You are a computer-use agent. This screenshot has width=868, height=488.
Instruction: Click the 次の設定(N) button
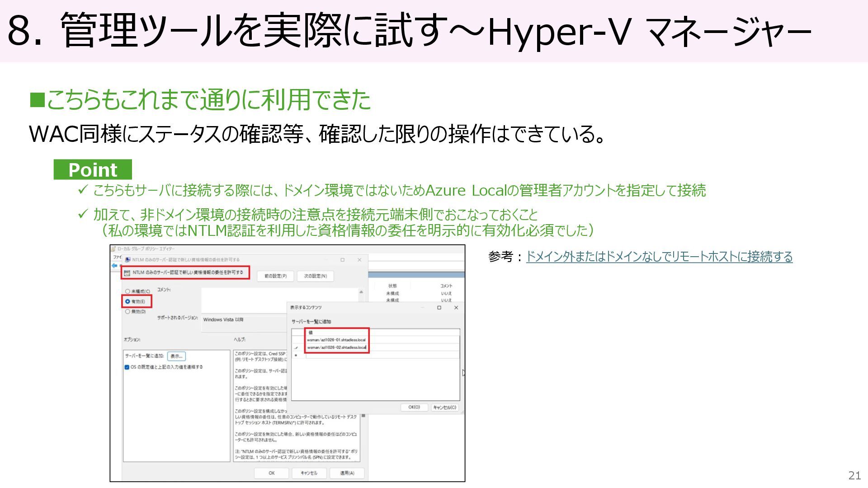point(315,276)
